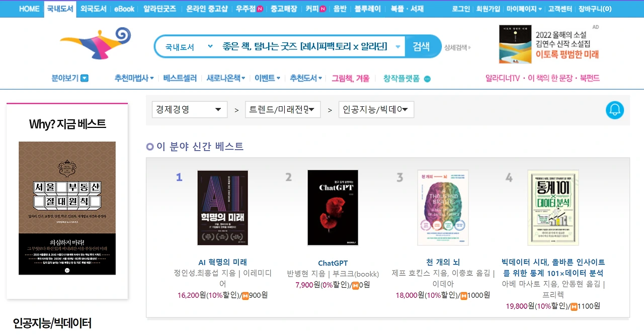Open the 음반 tab
The image size is (644, 335).
coord(340,9)
